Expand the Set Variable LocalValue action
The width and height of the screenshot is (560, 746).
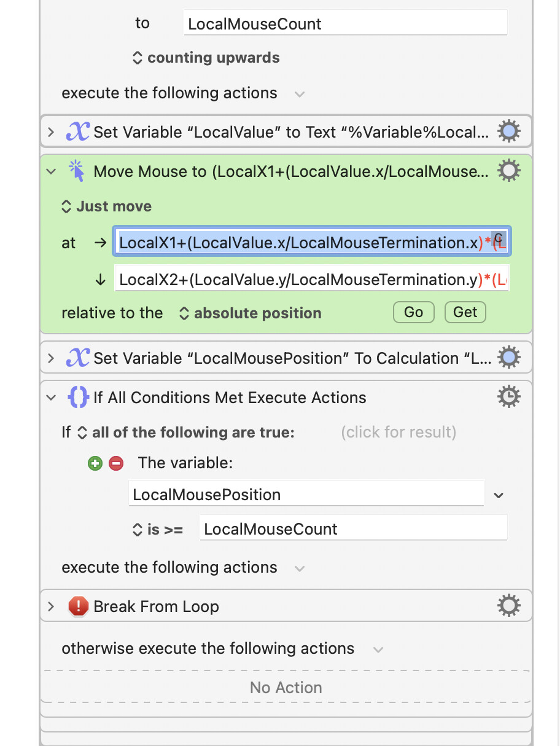[x=51, y=132]
